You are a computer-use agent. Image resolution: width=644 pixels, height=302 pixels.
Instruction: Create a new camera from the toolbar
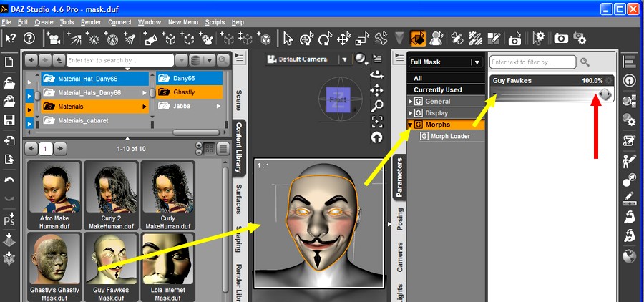(54, 39)
